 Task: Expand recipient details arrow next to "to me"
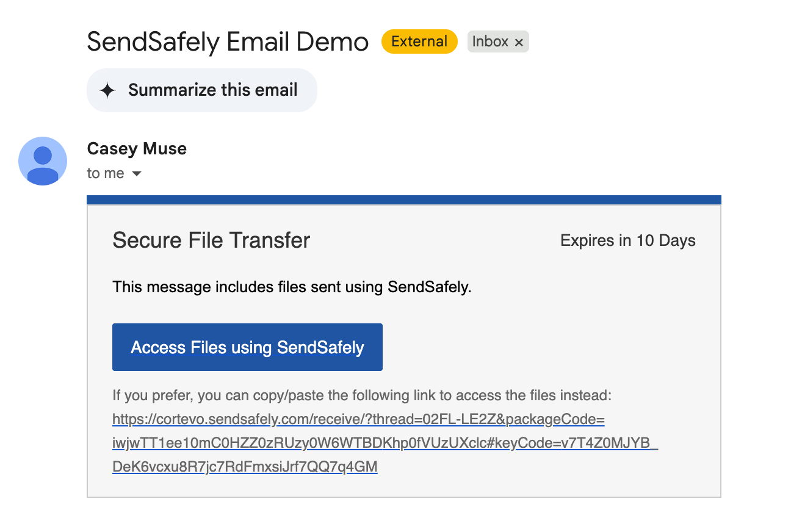tap(137, 174)
